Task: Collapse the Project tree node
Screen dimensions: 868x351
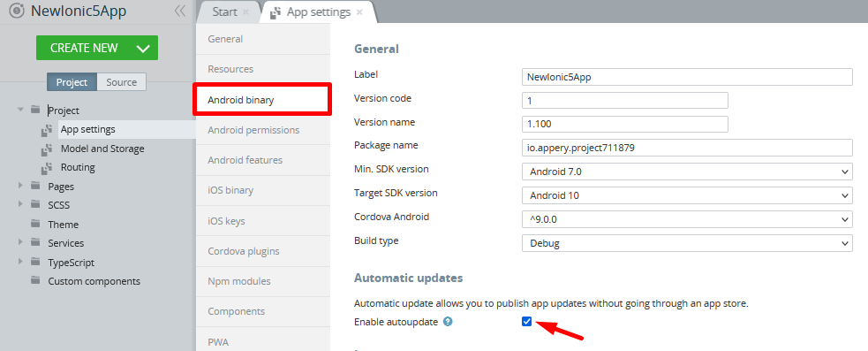Action: [x=20, y=110]
